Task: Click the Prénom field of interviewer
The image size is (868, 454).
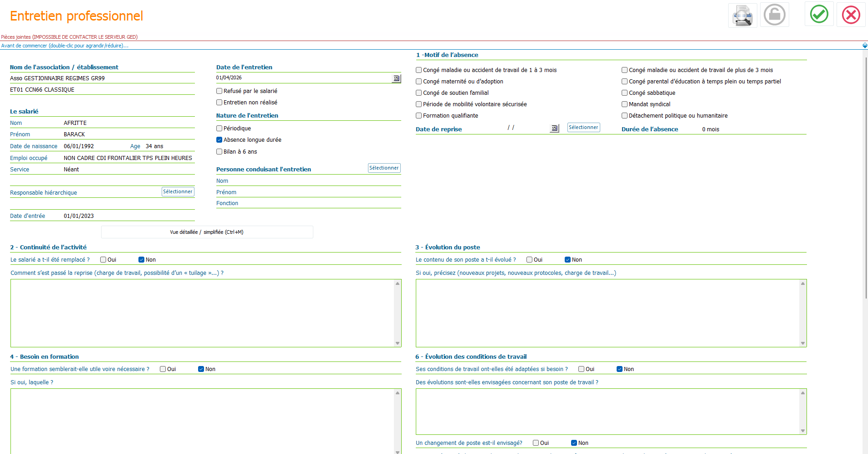Action: 309,192
